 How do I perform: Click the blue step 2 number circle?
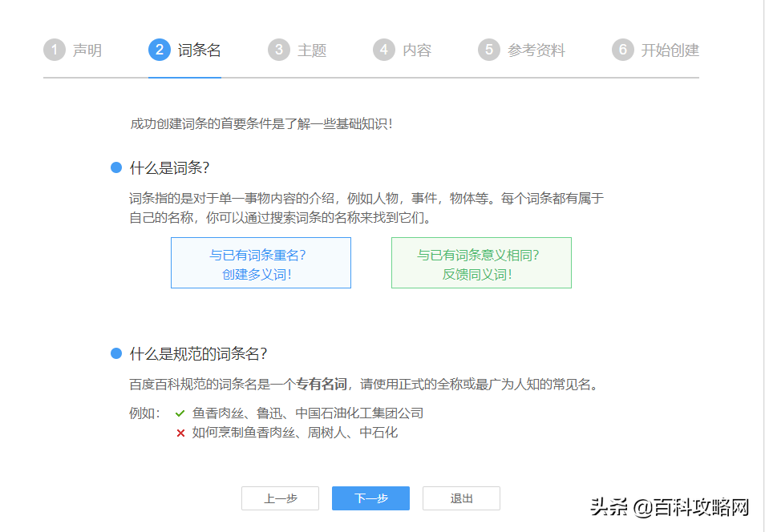click(159, 50)
